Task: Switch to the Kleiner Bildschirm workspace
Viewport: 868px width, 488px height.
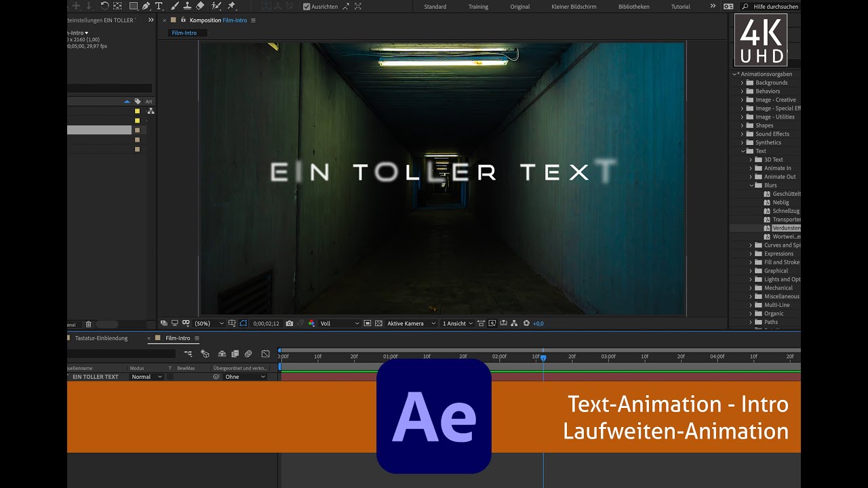Action: [x=574, y=7]
